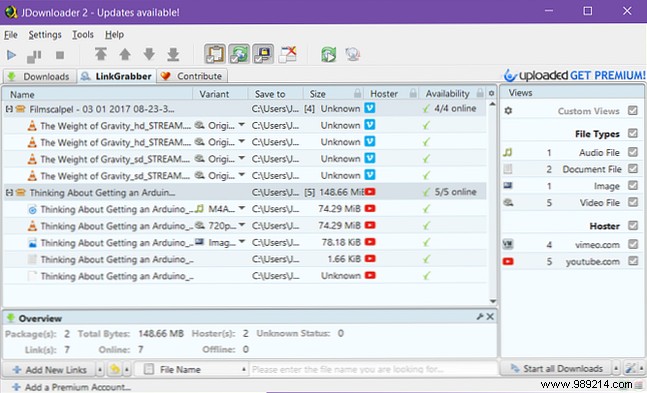Image resolution: width=647 pixels, height=393 pixels.
Task: Open Add New Links dropdown arrow
Action: pyautogui.click(x=99, y=369)
